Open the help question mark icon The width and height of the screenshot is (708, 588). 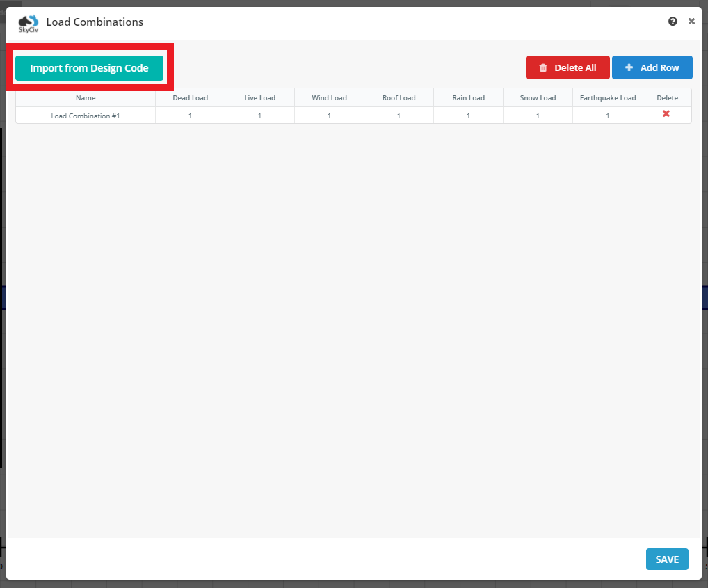tap(673, 22)
